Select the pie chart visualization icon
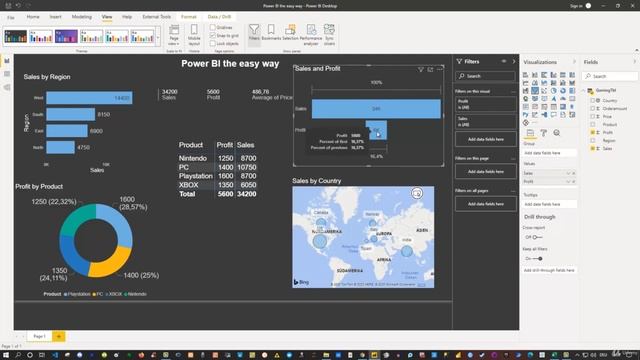The width and height of the screenshot is (640, 360). click(x=553, y=91)
